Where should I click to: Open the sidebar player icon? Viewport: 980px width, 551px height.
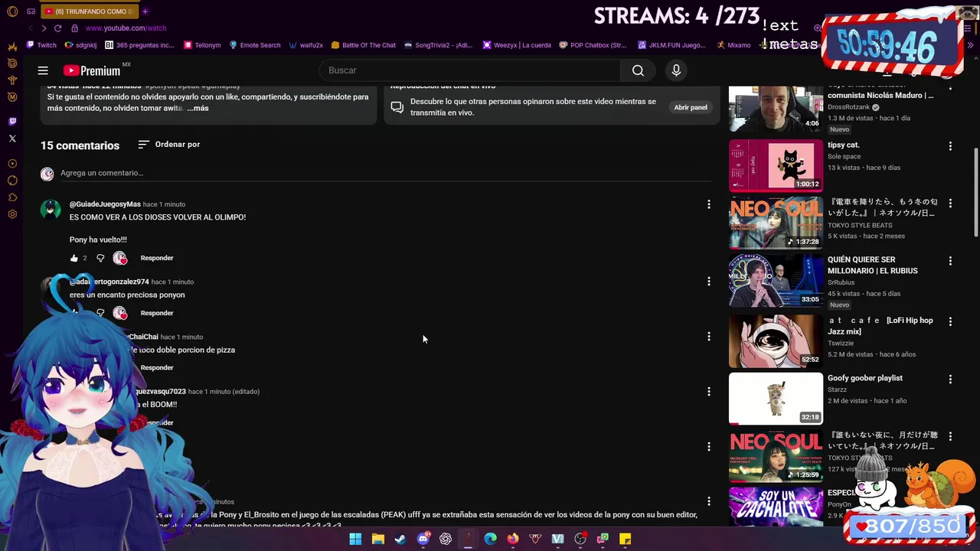[12, 163]
